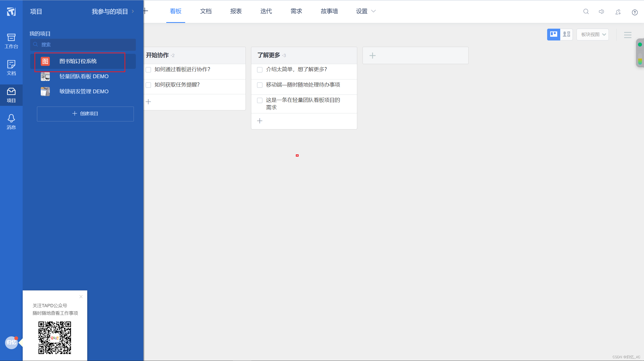
Task: Select 轻量团队看板 DEMO project
Action: click(84, 76)
